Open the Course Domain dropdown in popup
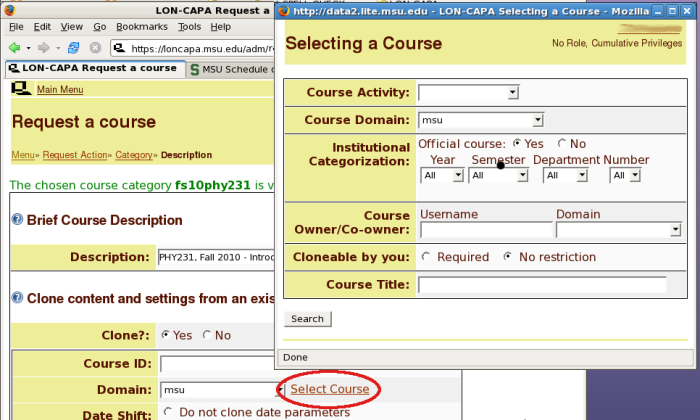Viewport: 700px width, 420px height. pos(481,120)
